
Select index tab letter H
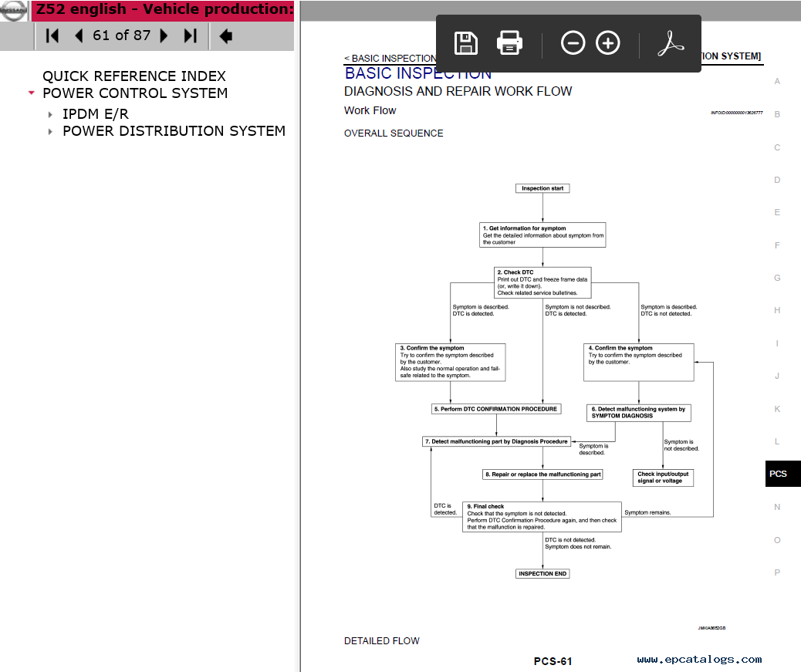[777, 310]
